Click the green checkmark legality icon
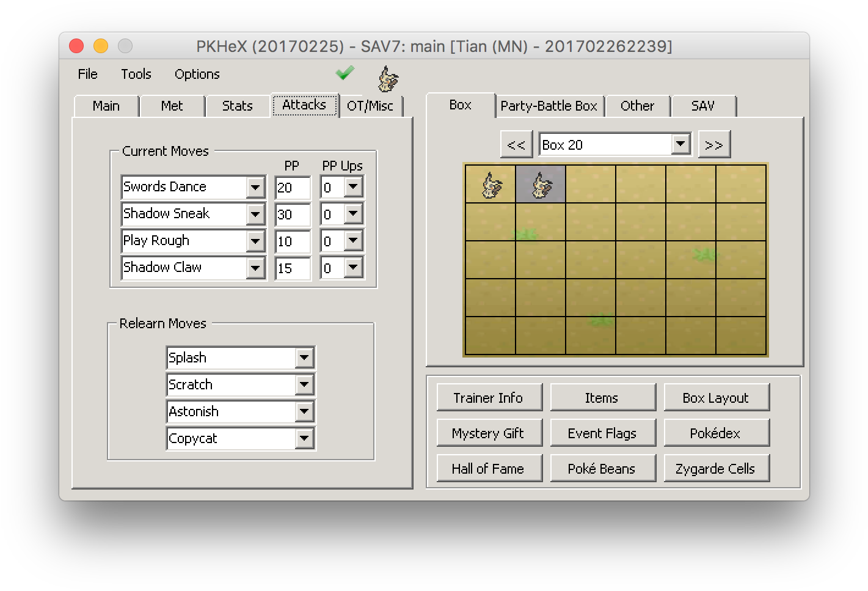The height and width of the screenshot is (591, 868). coord(345,73)
